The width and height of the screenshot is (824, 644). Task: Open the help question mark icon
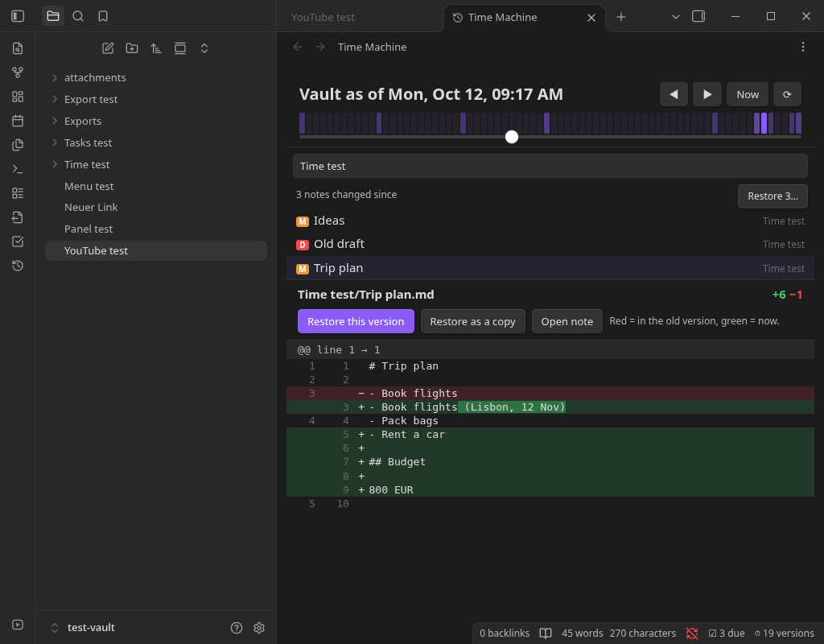pyautogui.click(x=237, y=628)
